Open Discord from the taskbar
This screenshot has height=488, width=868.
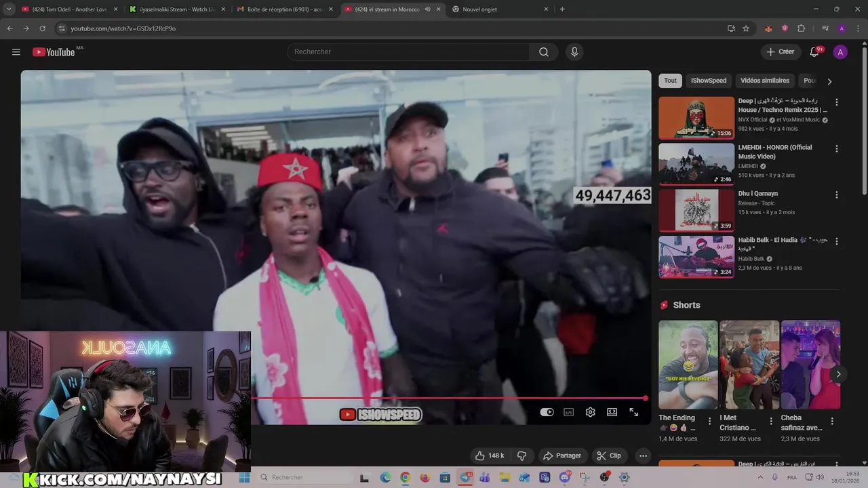[x=565, y=477]
